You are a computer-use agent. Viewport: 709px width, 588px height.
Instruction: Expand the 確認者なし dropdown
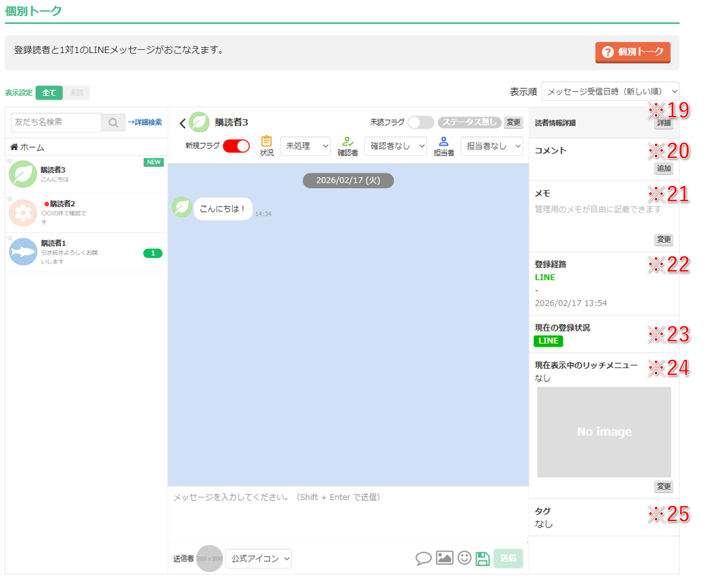pos(395,146)
